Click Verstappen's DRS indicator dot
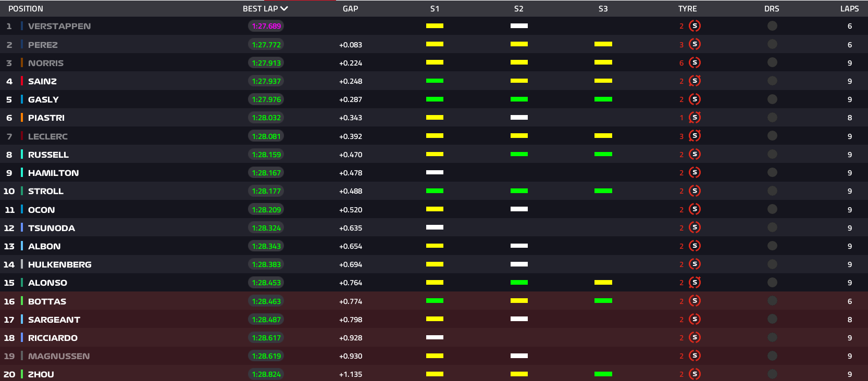This screenshot has height=381, width=868. tap(772, 26)
